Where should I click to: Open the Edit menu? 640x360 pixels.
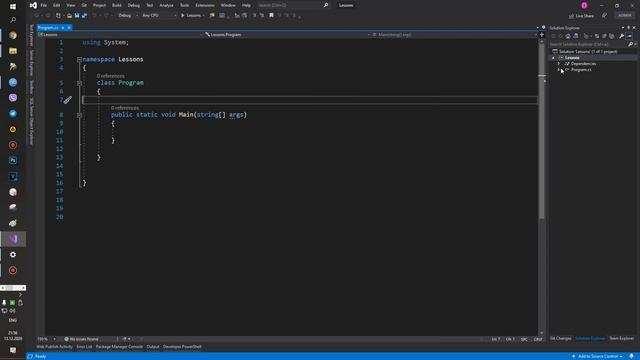point(56,5)
